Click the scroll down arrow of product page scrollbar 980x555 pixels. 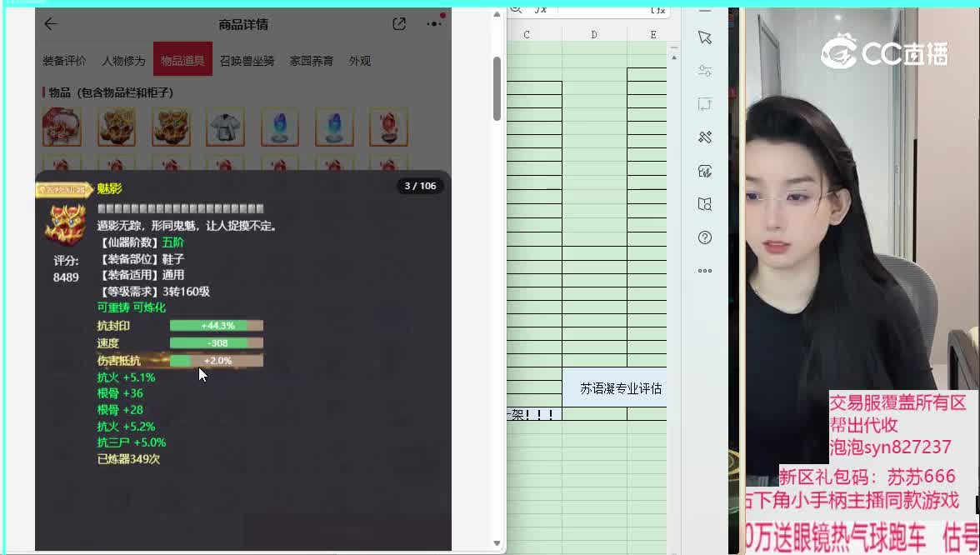pyautogui.click(x=497, y=543)
